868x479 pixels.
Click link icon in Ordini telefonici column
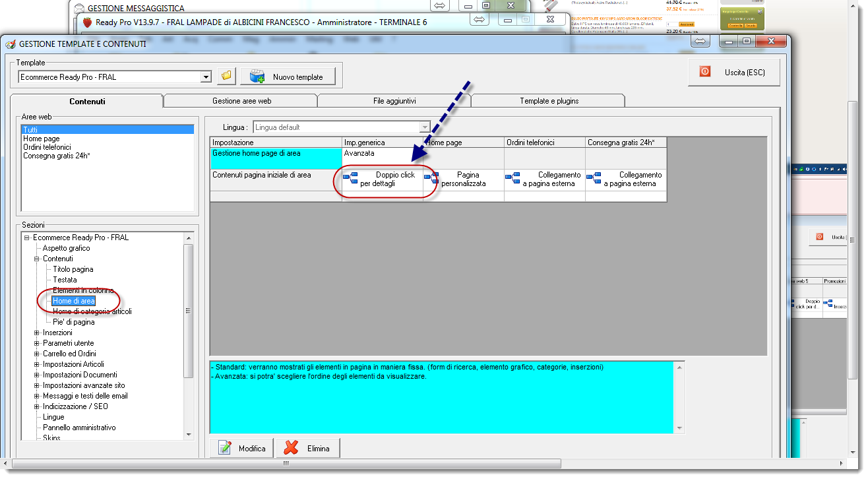512,177
